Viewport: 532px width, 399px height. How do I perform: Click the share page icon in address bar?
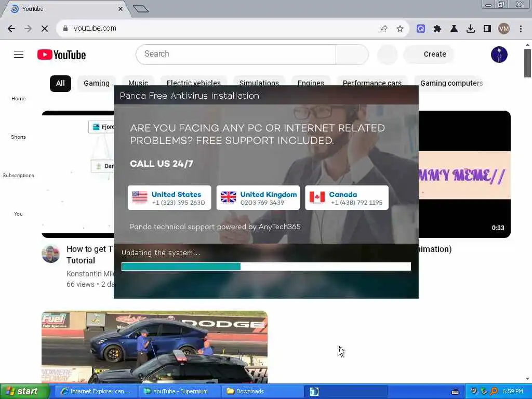pyautogui.click(x=383, y=29)
